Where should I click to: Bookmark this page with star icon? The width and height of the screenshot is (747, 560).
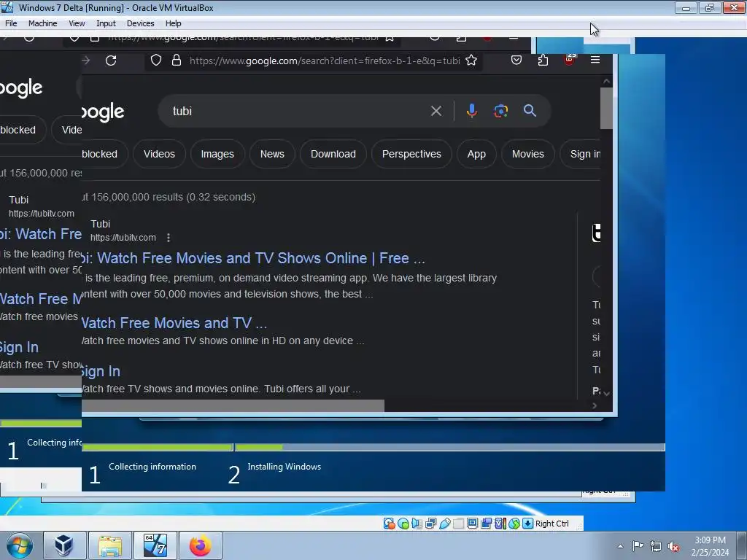point(471,60)
